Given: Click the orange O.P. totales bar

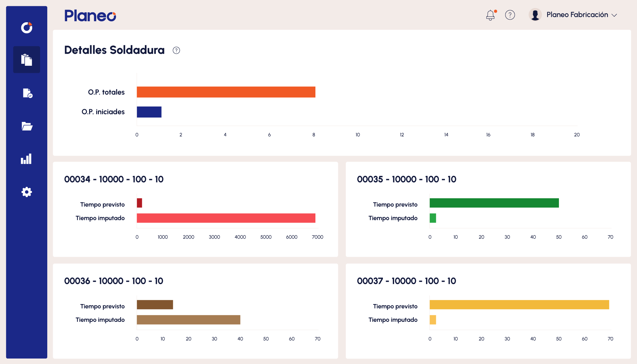Looking at the screenshot, I should [x=226, y=92].
